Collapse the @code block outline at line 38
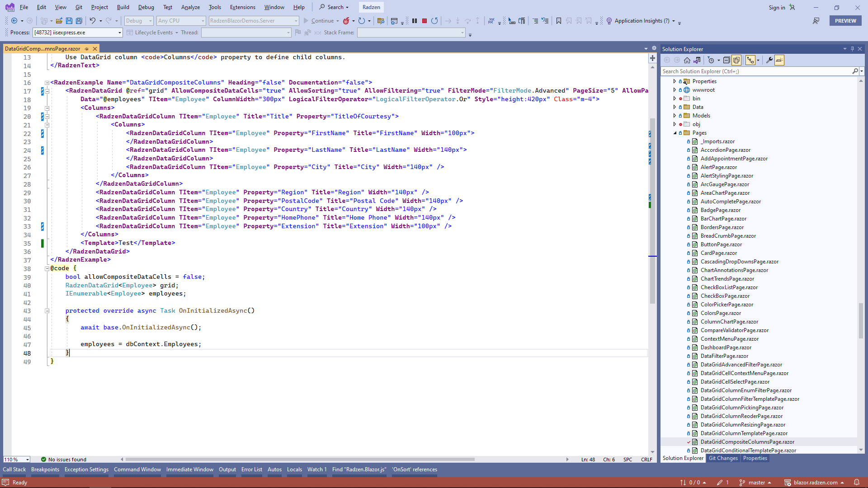This screenshot has height=488, width=868. pyautogui.click(x=47, y=268)
